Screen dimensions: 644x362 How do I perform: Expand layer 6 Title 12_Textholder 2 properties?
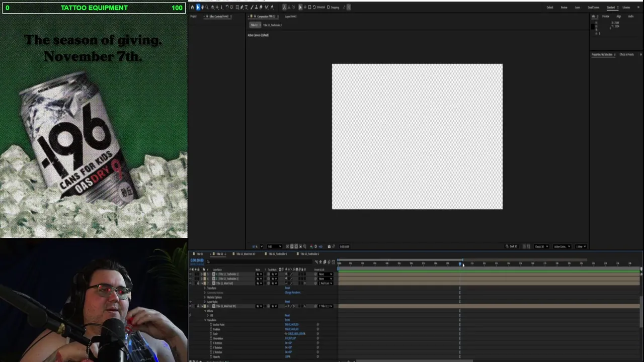pyautogui.click(x=202, y=279)
